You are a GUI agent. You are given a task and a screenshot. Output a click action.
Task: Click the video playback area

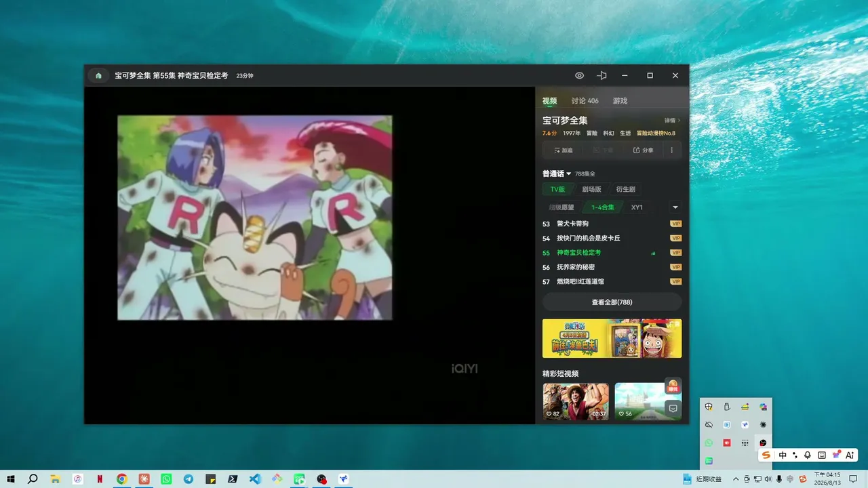(x=310, y=255)
